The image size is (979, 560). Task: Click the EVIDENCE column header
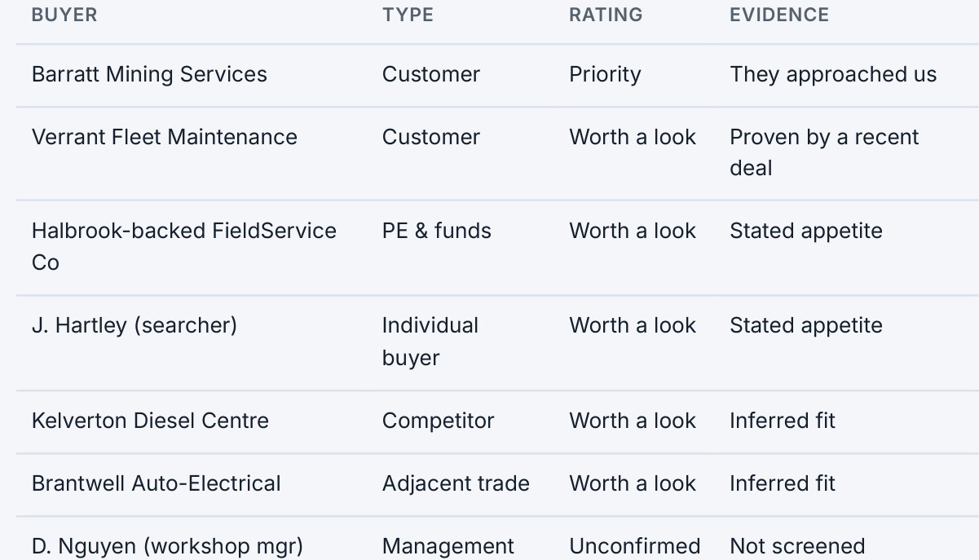tap(779, 15)
